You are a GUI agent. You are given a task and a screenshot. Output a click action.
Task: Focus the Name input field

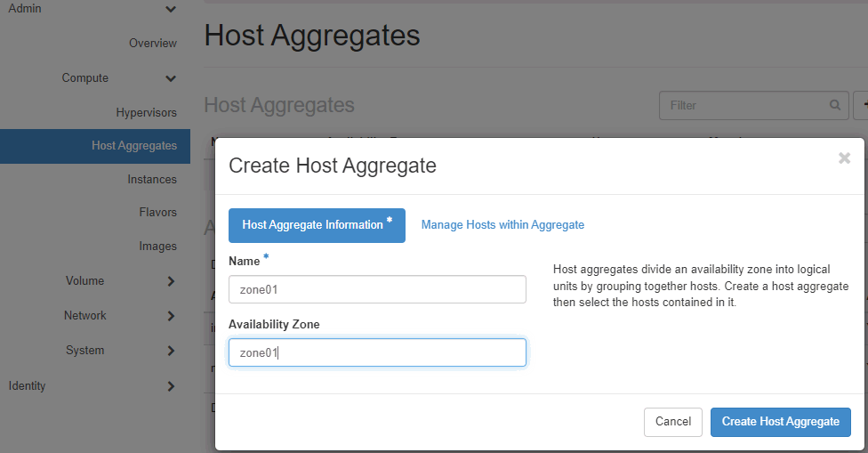pos(377,289)
